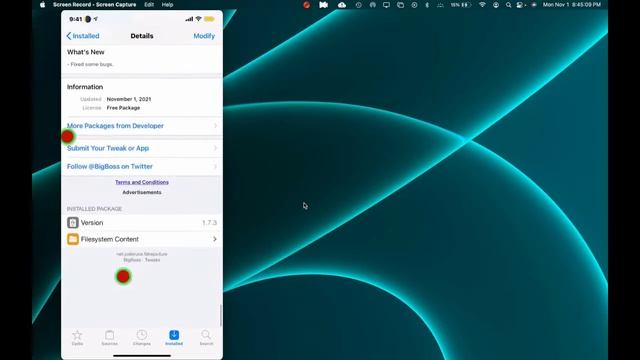Open Follow @BigBoss on Twitter

[142, 167]
